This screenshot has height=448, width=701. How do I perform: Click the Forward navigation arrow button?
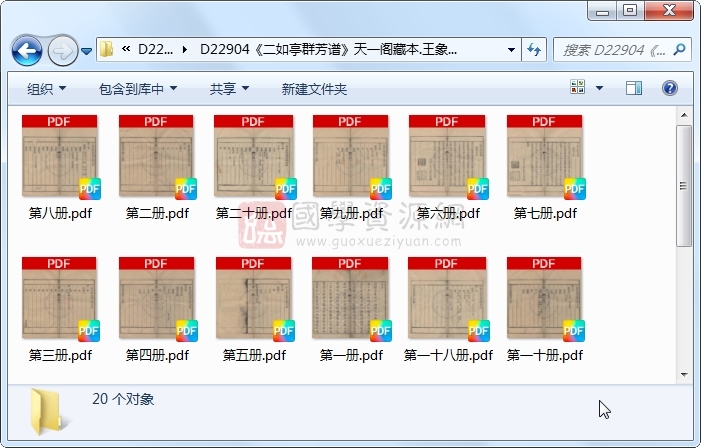62,49
